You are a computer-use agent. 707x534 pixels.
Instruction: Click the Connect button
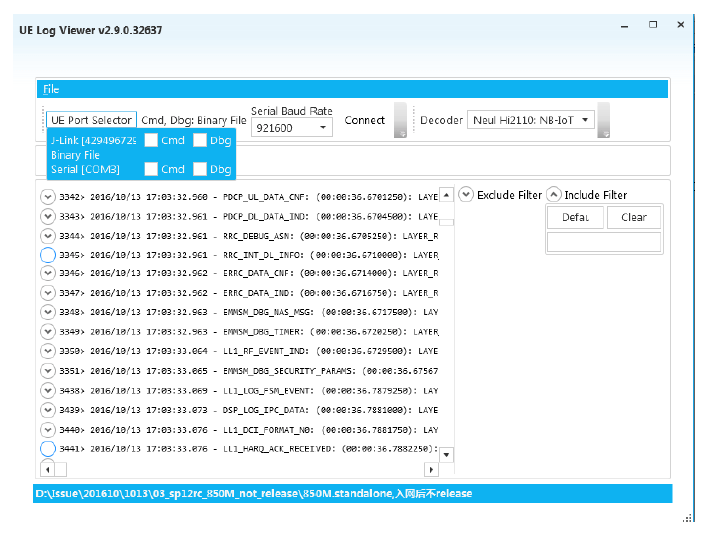click(365, 120)
